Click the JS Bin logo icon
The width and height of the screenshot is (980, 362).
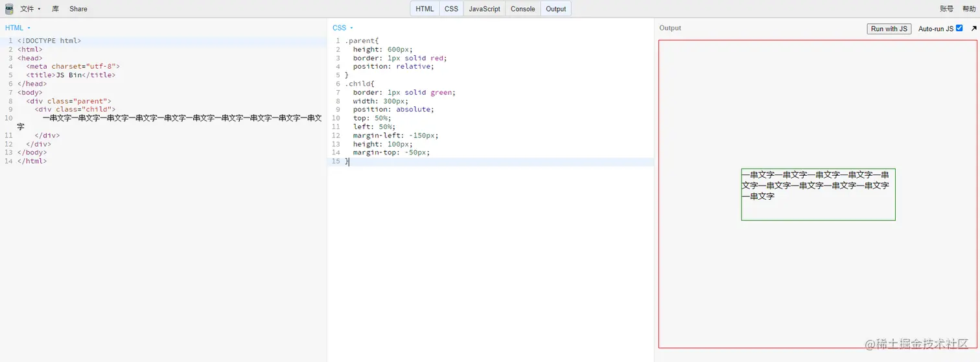click(x=9, y=9)
